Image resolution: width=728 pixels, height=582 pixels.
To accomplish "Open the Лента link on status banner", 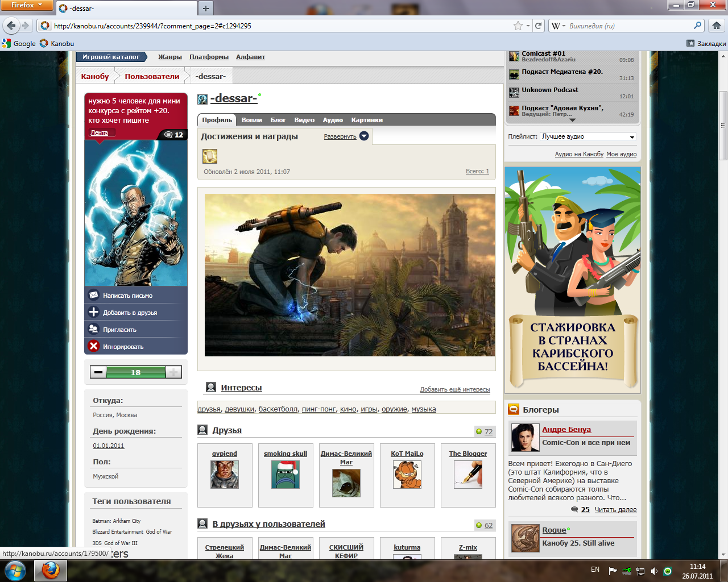I will [x=100, y=132].
